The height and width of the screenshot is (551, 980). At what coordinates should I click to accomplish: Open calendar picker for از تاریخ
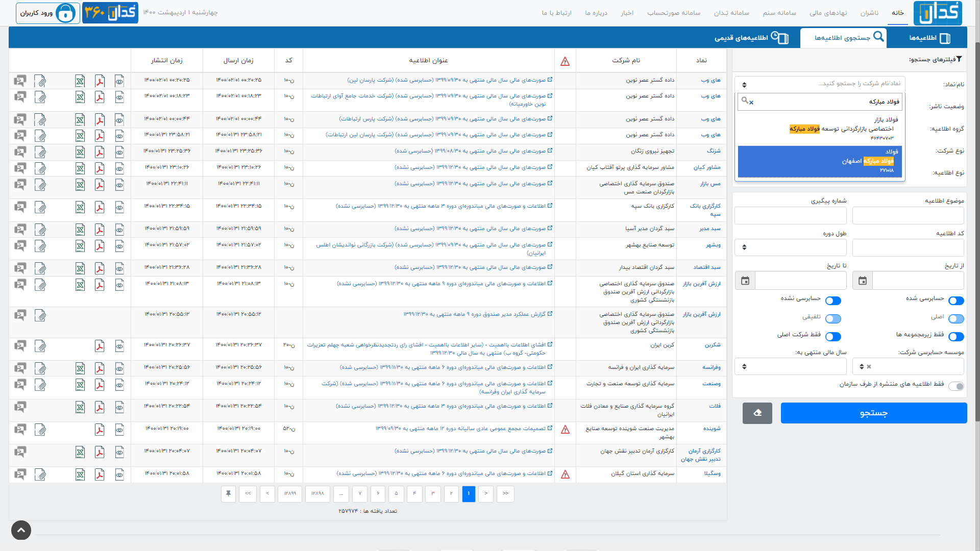click(x=863, y=281)
